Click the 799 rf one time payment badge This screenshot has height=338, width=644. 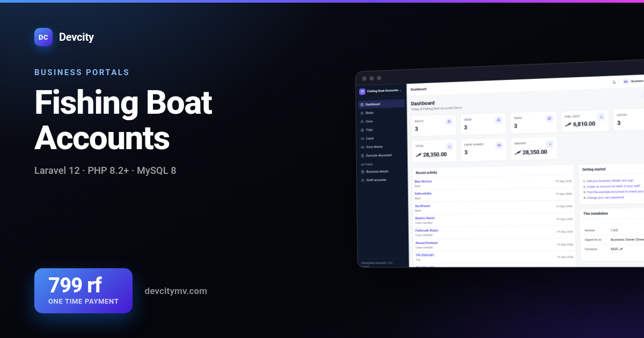coord(83,291)
